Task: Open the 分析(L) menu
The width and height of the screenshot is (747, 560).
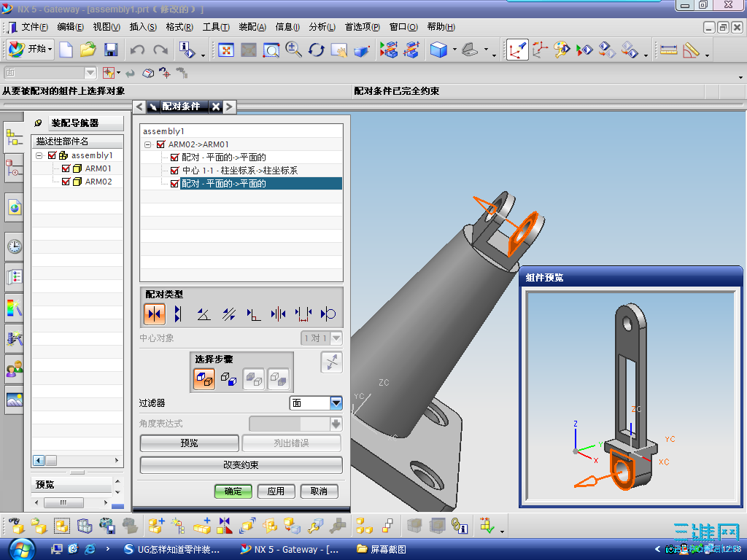Action: [x=322, y=27]
